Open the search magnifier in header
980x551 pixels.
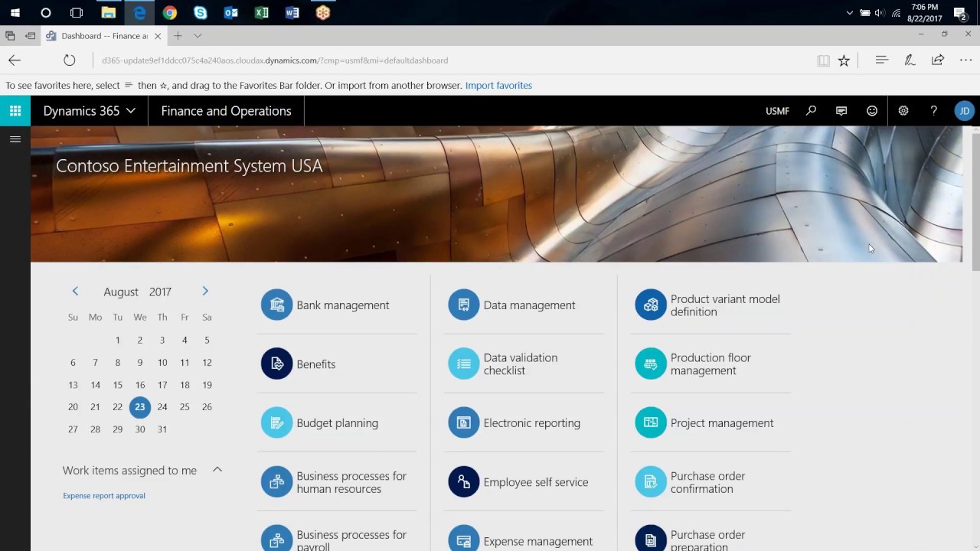(811, 111)
